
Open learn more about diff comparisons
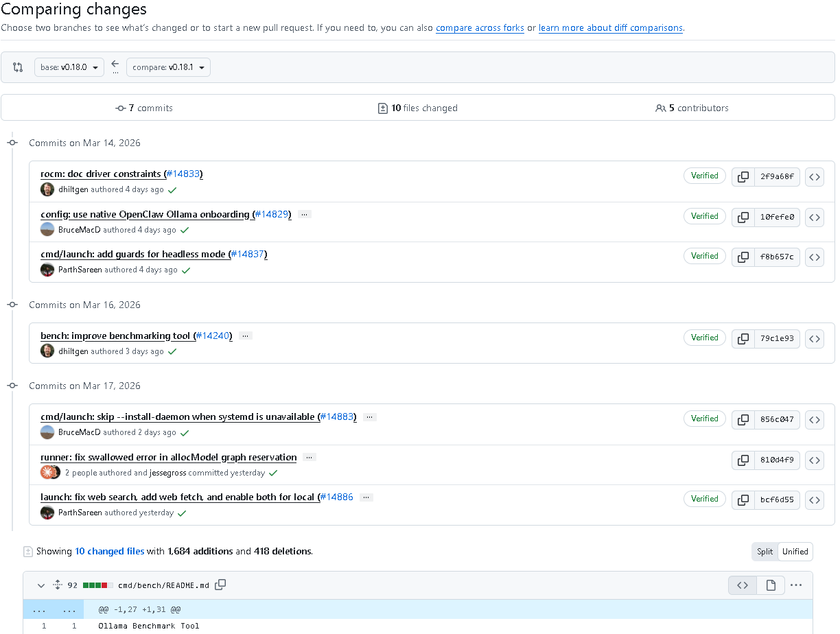(610, 28)
